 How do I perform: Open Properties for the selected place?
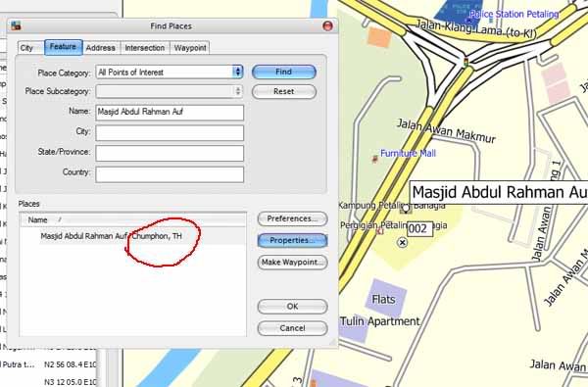(x=292, y=240)
